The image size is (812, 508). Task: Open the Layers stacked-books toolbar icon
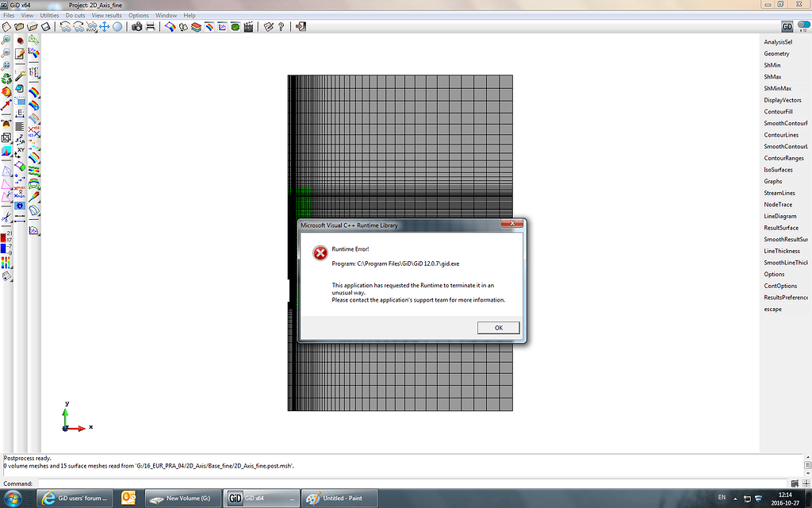(197, 26)
